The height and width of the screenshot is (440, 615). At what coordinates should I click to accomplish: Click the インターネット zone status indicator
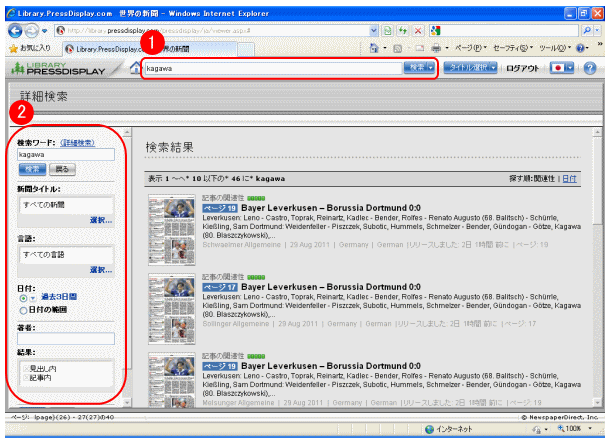(449, 429)
